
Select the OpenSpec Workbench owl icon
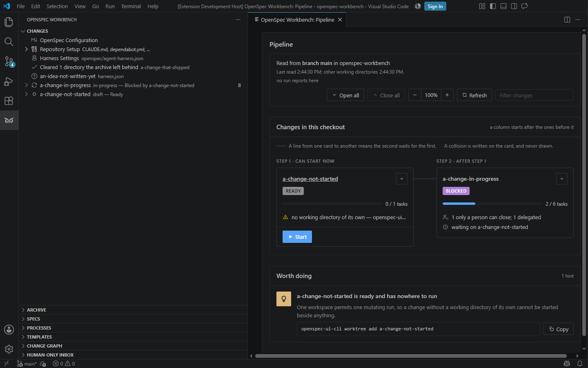9,120
